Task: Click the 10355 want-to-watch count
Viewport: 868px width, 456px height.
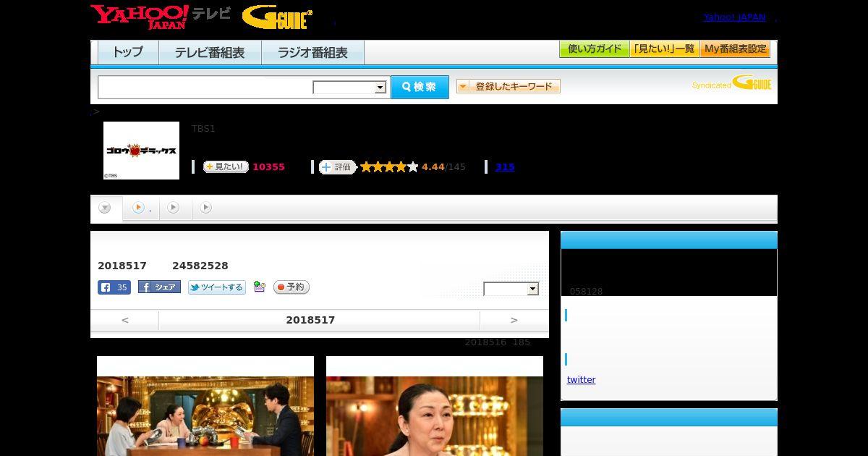Action: (x=268, y=167)
